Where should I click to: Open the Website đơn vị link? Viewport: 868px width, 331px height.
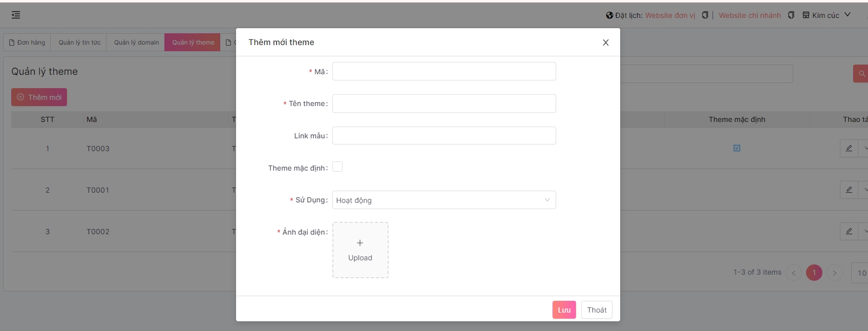click(670, 15)
